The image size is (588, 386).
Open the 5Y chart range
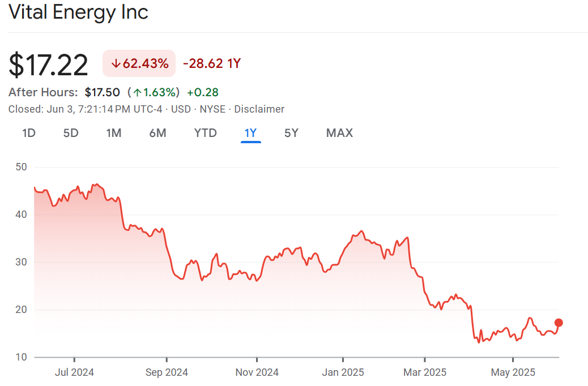click(291, 133)
